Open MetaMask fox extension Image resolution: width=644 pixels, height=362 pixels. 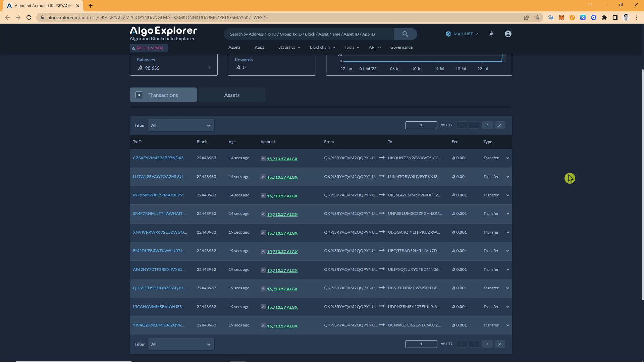point(561,17)
